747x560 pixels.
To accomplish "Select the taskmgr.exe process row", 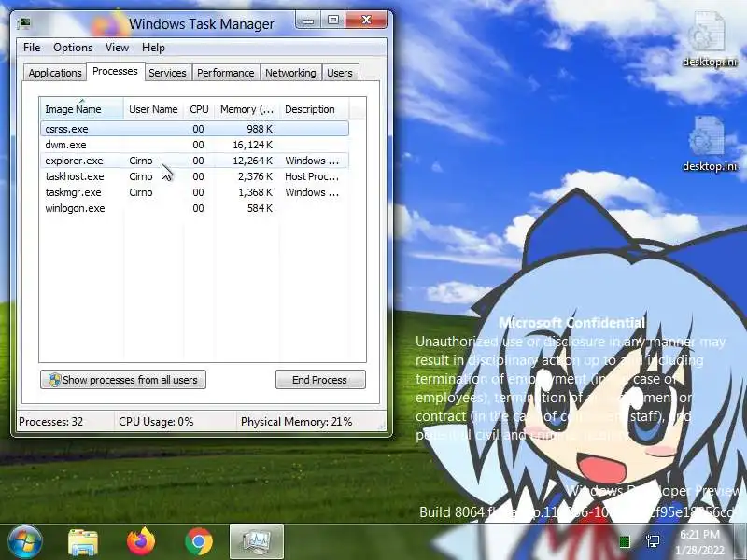I will coord(195,192).
